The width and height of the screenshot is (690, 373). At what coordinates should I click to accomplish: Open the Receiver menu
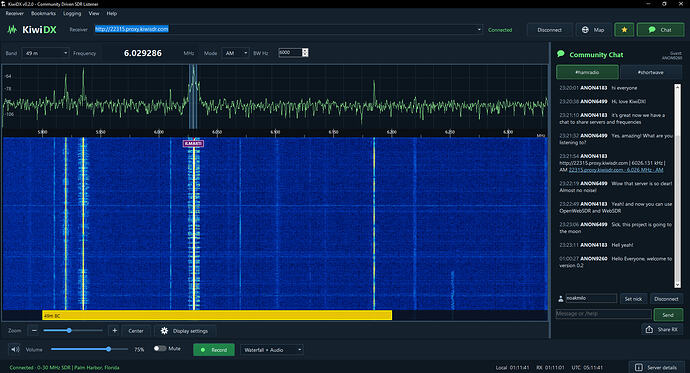pos(15,13)
